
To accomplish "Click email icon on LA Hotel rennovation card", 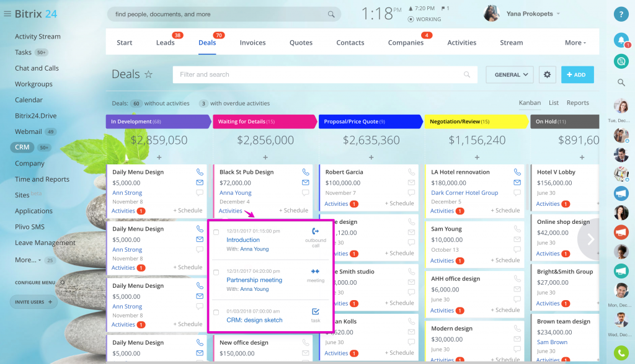I will (517, 182).
